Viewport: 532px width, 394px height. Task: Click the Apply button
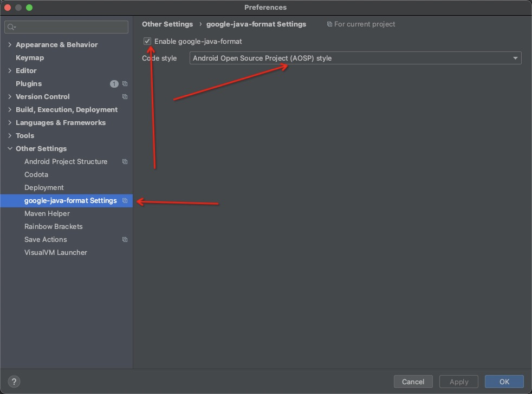pos(459,382)
